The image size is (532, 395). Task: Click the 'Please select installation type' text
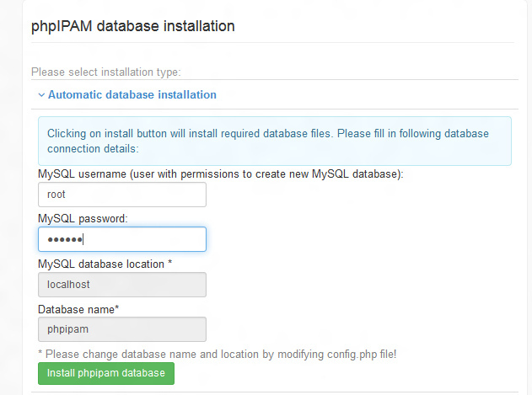point(105,72)
